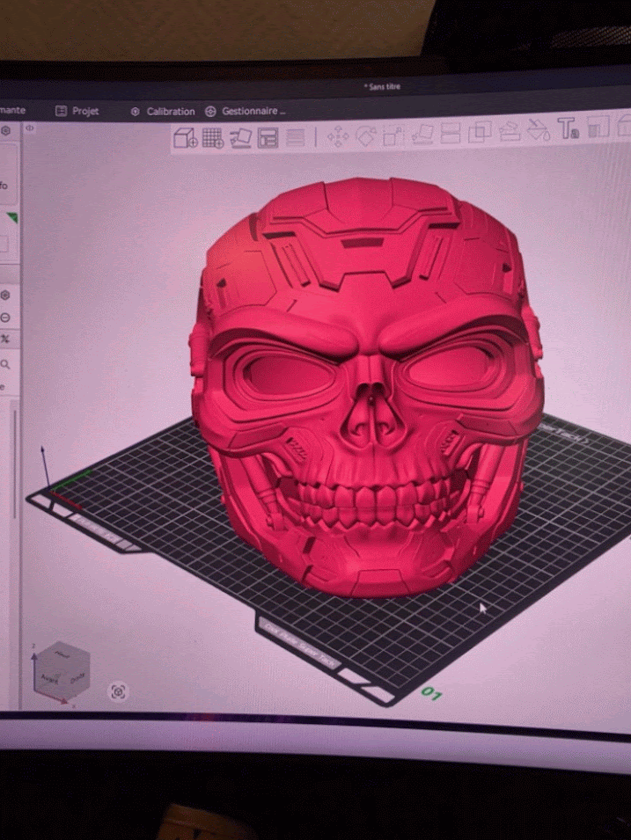Open the Gestionnaire tab
Image resolution: width=631 pixels, height=840 pixels.
click(246, 111)
